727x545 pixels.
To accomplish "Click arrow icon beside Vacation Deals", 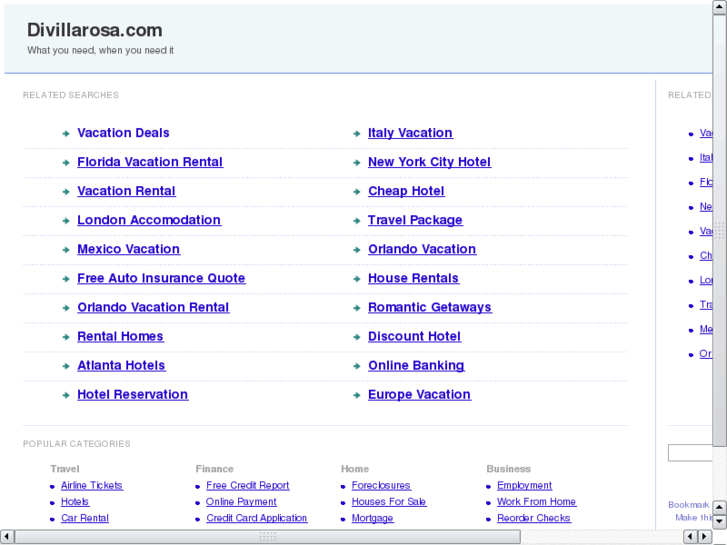I will pos(66,134).
